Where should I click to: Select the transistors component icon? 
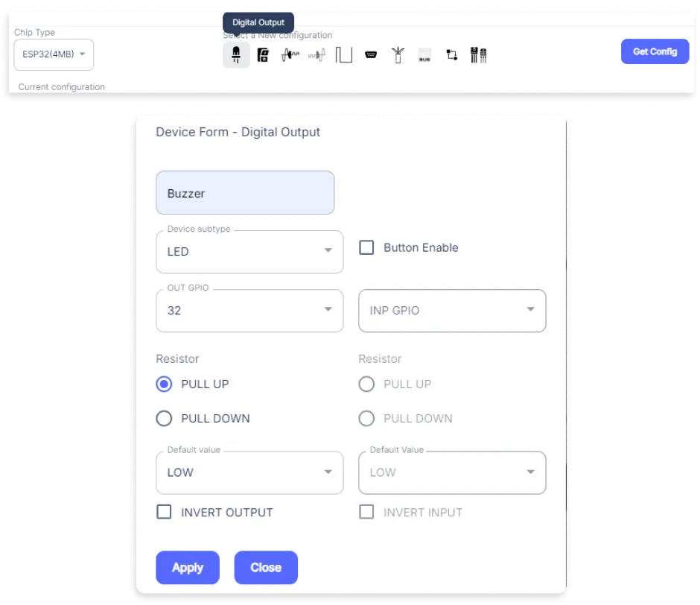click(x=479, y=55)
